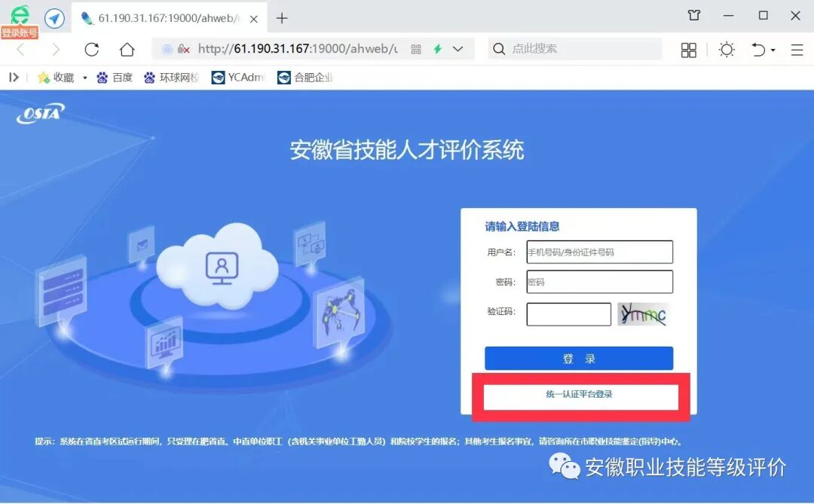Toggle day/night mode with the sun icon
814x504 pixels.
(727, 48)
